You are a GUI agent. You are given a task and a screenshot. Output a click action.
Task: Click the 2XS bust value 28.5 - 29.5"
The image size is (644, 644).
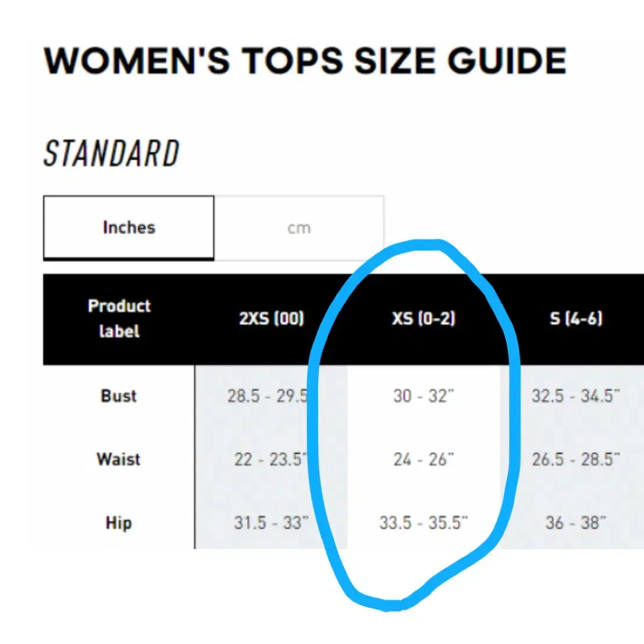click(270, 396)
